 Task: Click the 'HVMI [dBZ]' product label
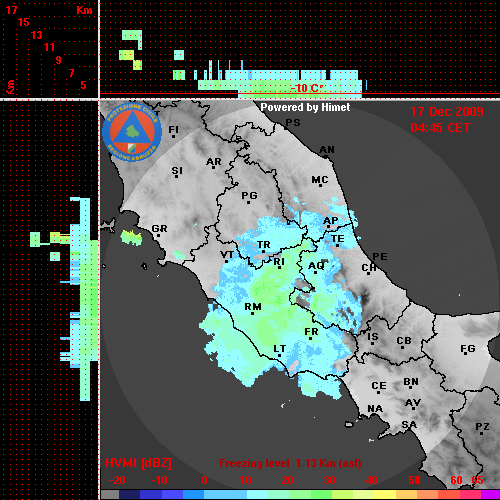138,463
